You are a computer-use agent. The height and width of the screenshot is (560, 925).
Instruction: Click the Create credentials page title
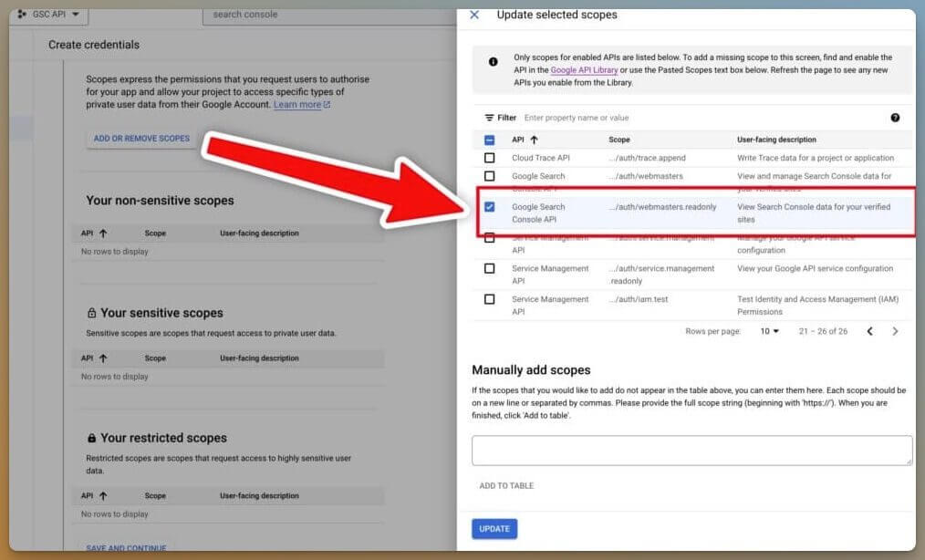point(94,45)
